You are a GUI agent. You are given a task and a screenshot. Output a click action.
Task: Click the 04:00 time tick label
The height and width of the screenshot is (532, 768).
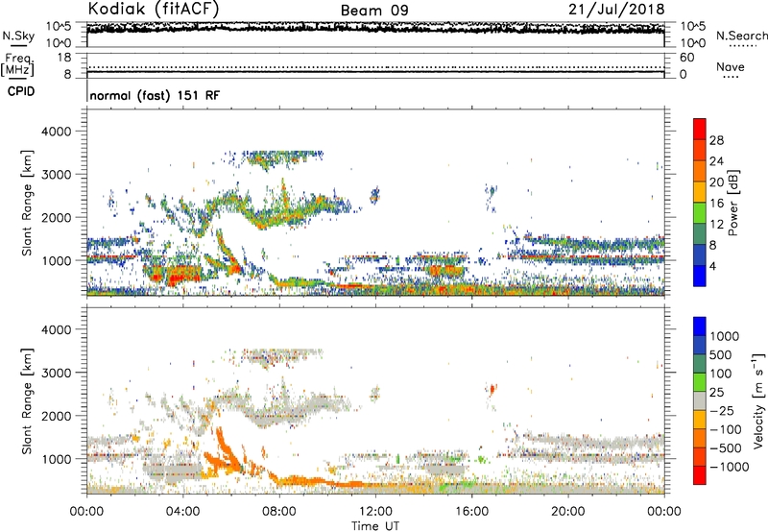[182, 512]
